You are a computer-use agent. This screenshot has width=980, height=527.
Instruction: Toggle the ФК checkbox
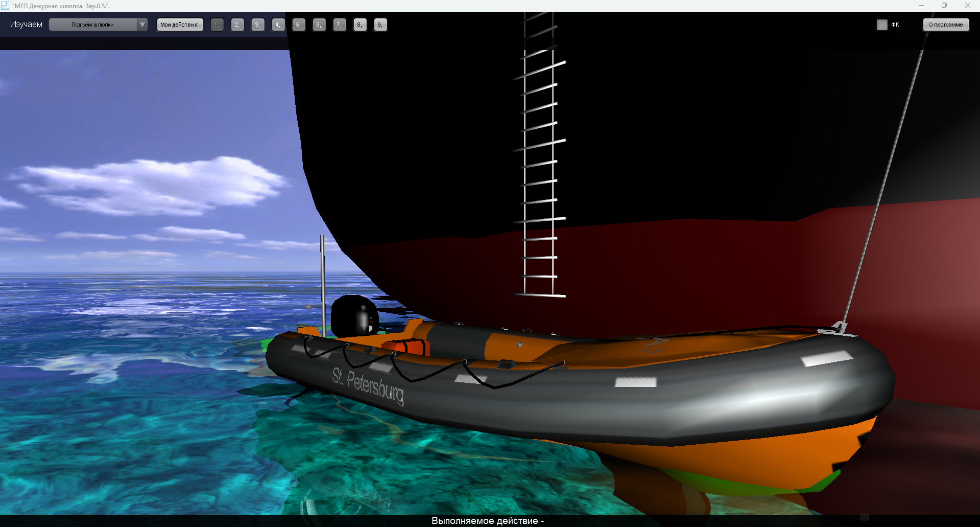point(882,25)
